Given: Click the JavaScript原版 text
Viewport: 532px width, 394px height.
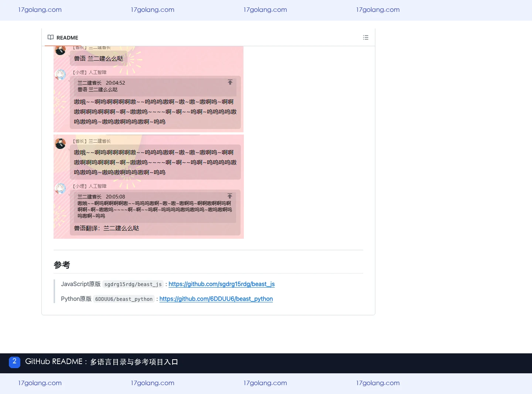Looking at the screenshot, I should (x=81, y=284).
